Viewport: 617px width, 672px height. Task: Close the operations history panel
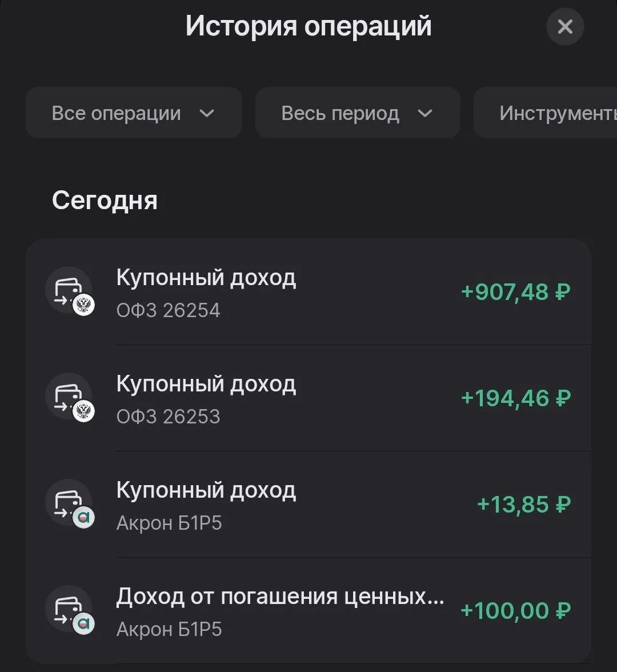coord(564,26)
